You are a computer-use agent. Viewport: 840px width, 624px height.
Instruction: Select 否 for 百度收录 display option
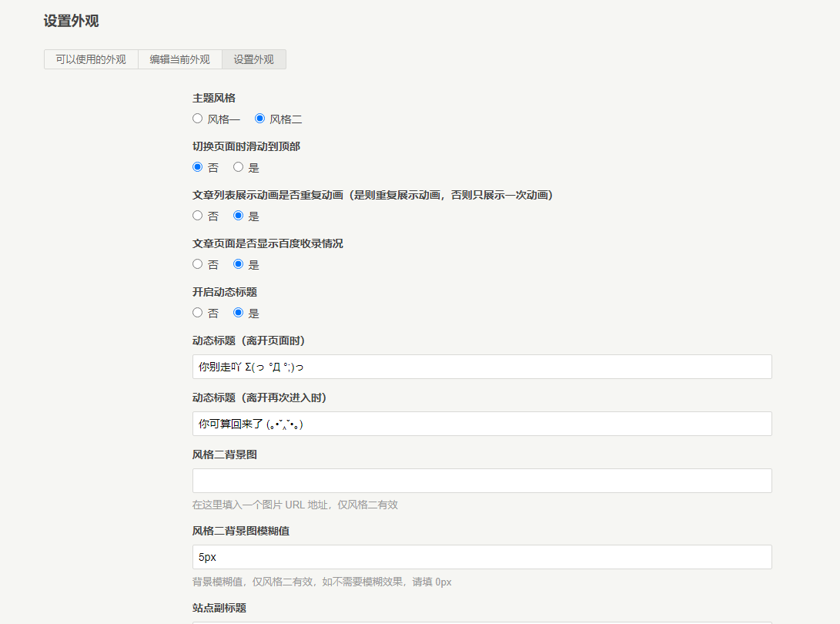[x=197, y=263]
